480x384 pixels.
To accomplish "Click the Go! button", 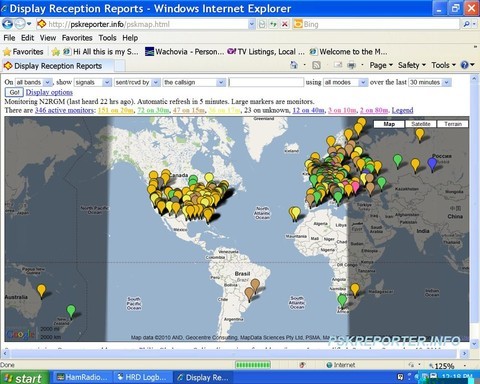I will coord(14,92).
